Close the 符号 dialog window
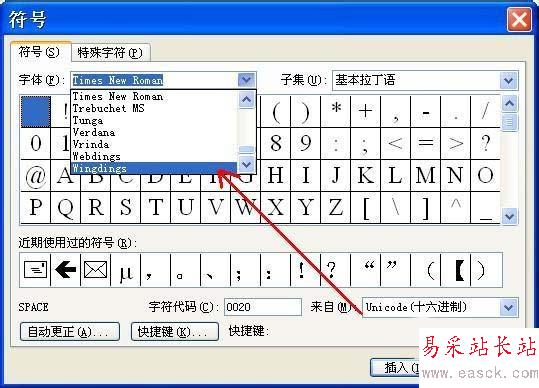Image resolution: width=539 pixels, height=388 pixels. click(519, 19)
